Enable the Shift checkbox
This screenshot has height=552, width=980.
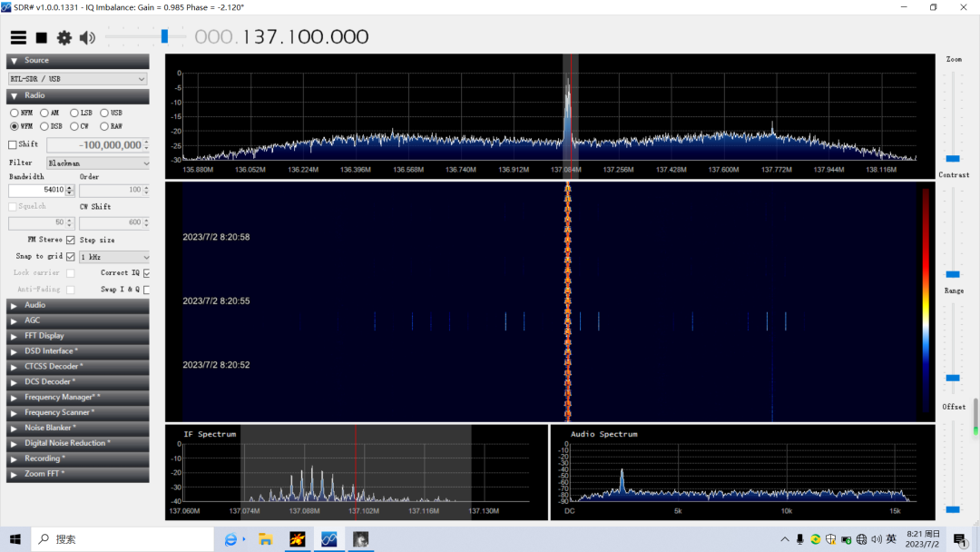13,144
